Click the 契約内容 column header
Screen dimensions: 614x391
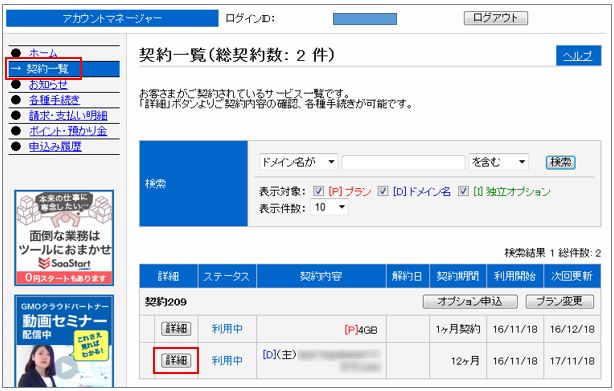coord(321,276)
